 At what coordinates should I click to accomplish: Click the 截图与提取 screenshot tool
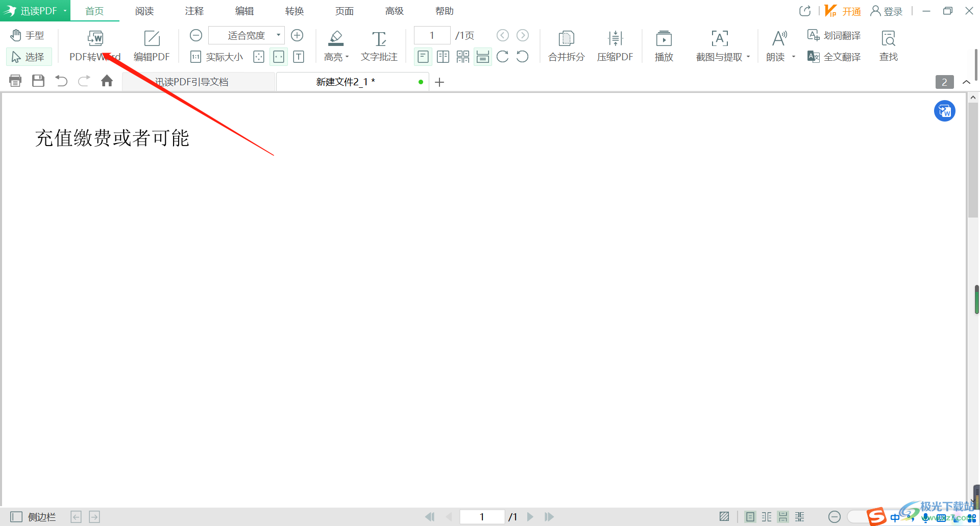[719, 46]
